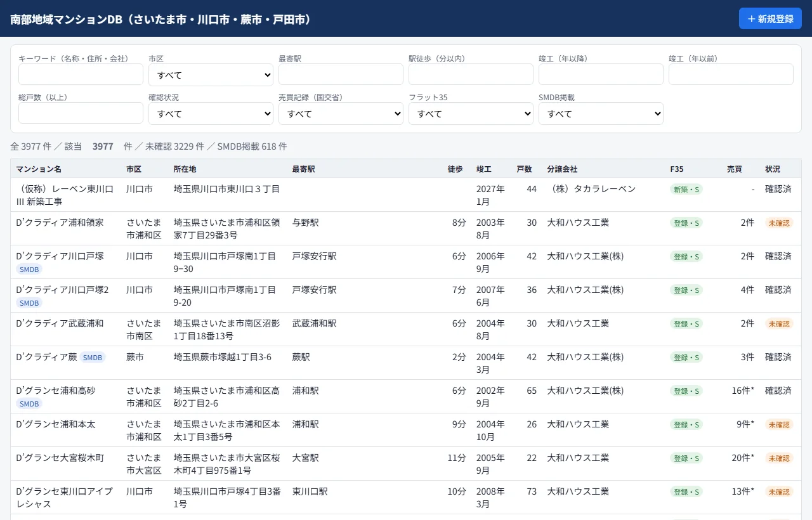Click the 分譲会社 column header
The height and width of the screenshot is (520, 812).
click(563, 169)
